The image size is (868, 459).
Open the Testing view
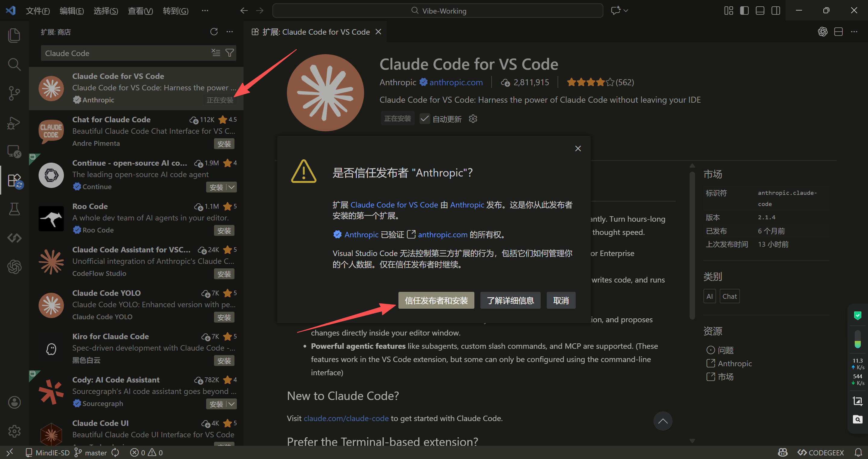pos(14,209)
